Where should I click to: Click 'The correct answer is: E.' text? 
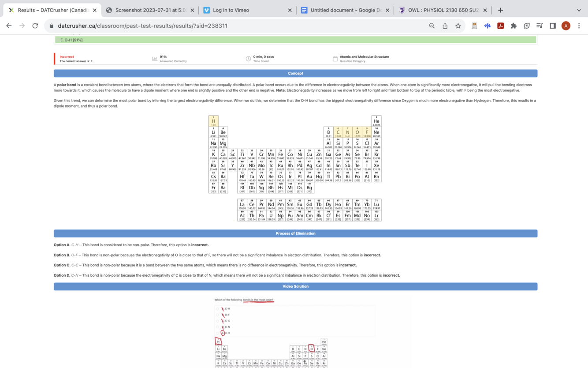(x=77, y=61)
